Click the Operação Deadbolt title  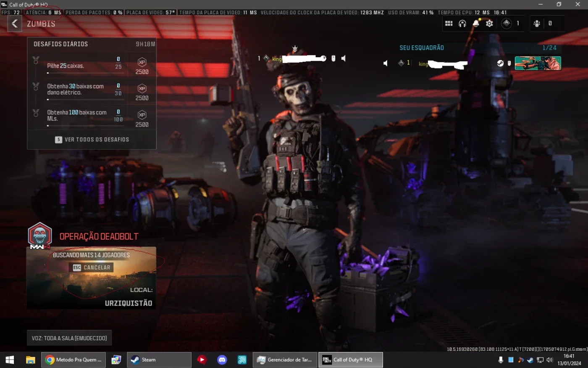(x=99, y=236)
